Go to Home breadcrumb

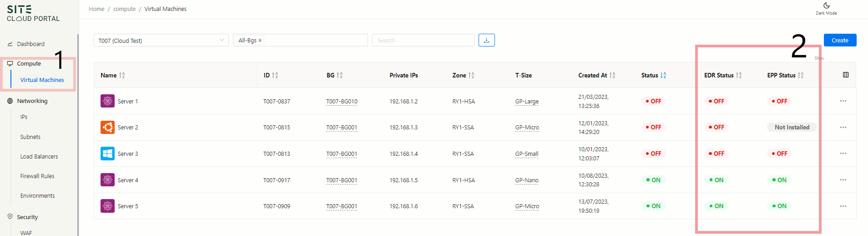pos(96,9)
